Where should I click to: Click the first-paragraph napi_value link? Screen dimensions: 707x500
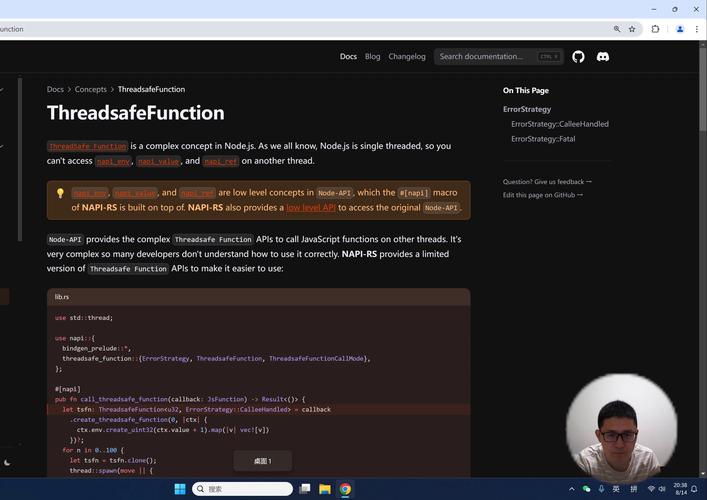coord(158,161)
